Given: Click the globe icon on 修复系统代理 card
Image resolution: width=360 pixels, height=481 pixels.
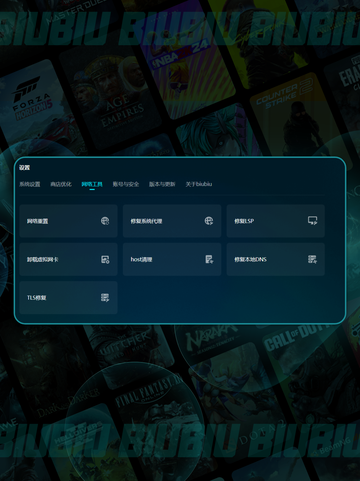Looking at the screenshot, I should click(x=209, y=221).
